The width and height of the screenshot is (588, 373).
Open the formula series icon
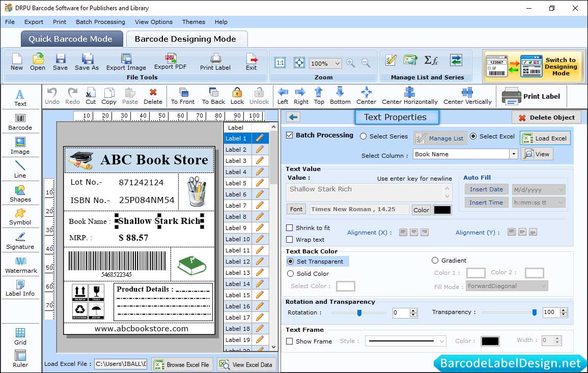coord(431,60)
